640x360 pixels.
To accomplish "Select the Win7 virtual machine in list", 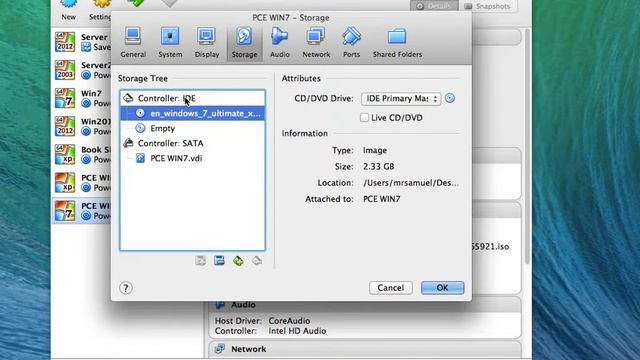I will [x=82, y=98].
